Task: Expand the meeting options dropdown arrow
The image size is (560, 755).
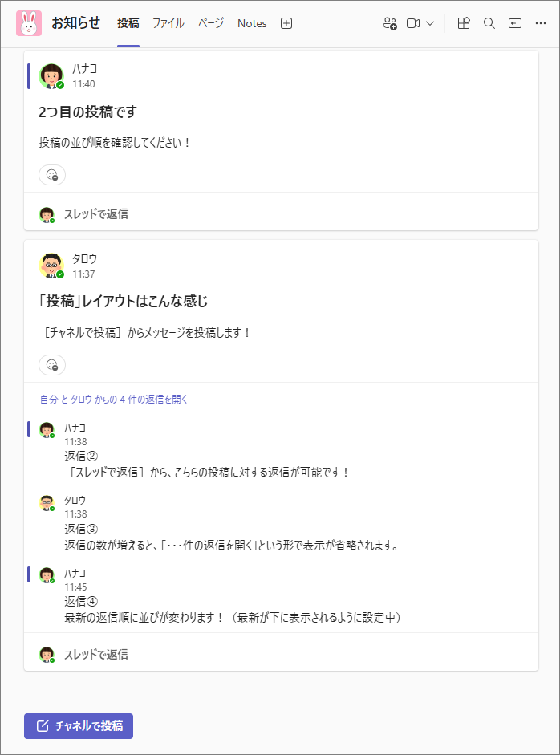Action: click(430, 23)
